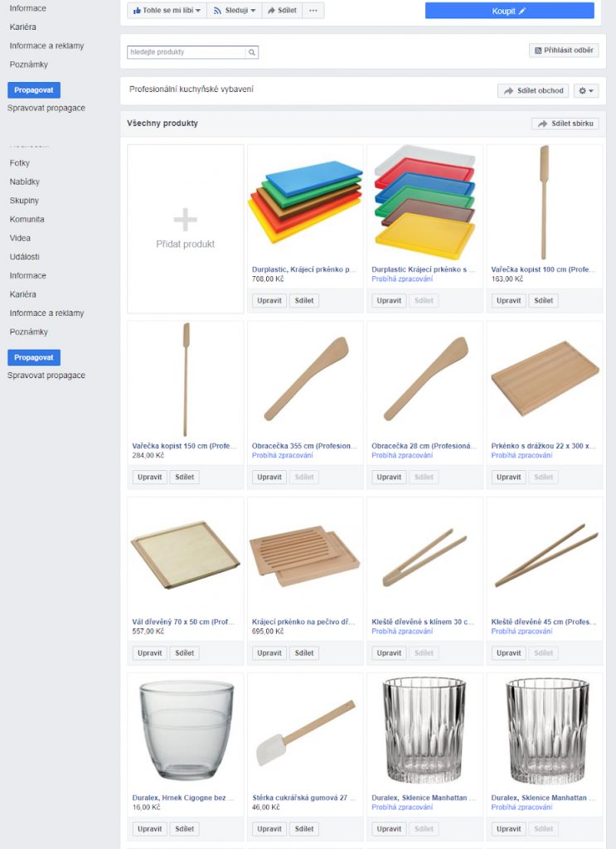Click the Sdílet button in top bar
The height and width of the screenshot is (849, 616).
coord(282,11)
